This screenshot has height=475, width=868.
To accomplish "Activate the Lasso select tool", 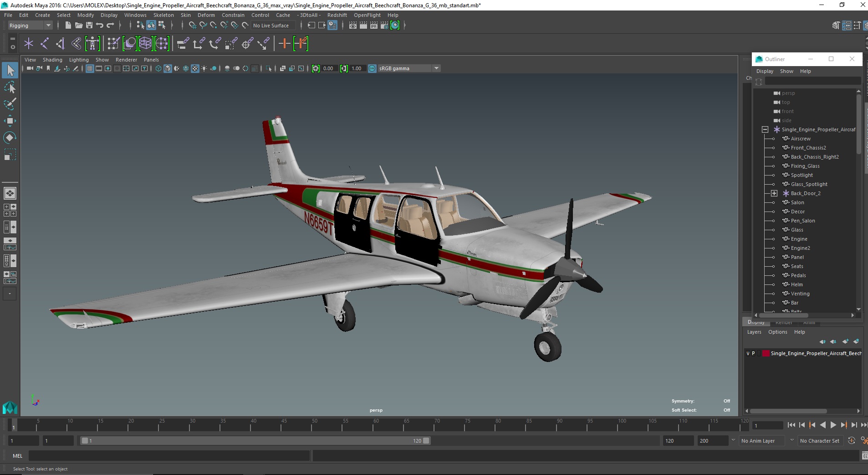I will tap(10, 87).
